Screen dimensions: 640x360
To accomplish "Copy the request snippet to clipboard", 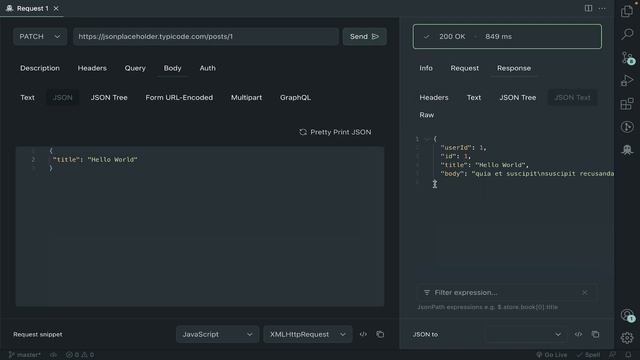I will [x=380, y=334].
